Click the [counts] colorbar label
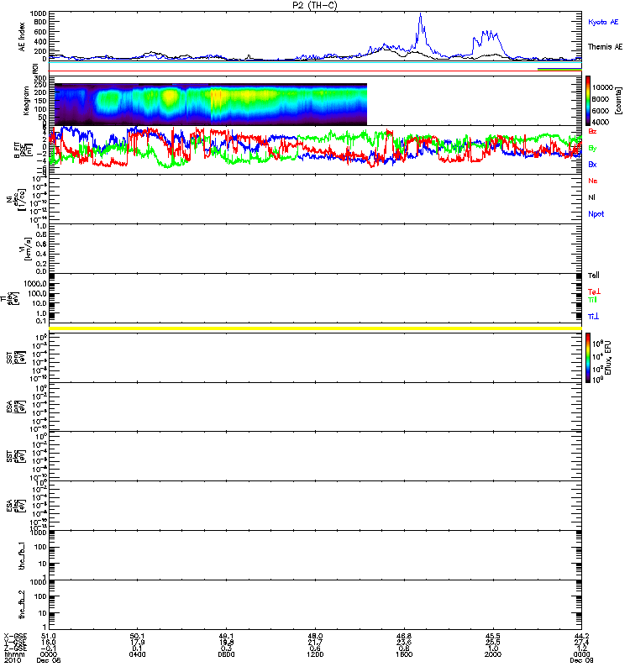This screenshot has height=672, width=630. 617,101
